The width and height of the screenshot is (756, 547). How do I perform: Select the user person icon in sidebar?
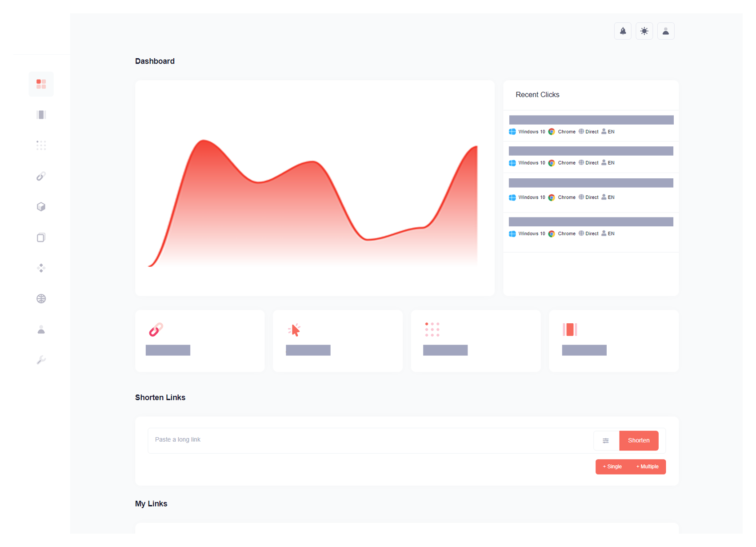click(x=41, y=330)
